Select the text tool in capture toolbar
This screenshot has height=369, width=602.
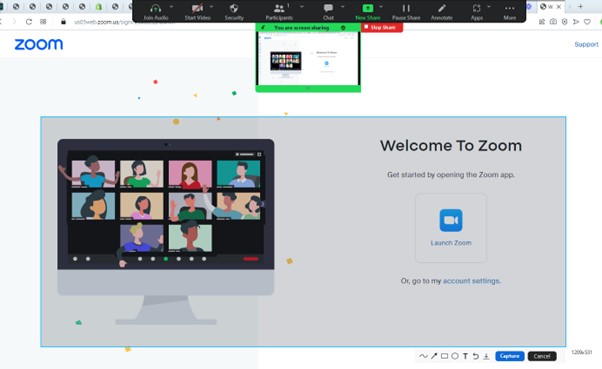point(465,356)
